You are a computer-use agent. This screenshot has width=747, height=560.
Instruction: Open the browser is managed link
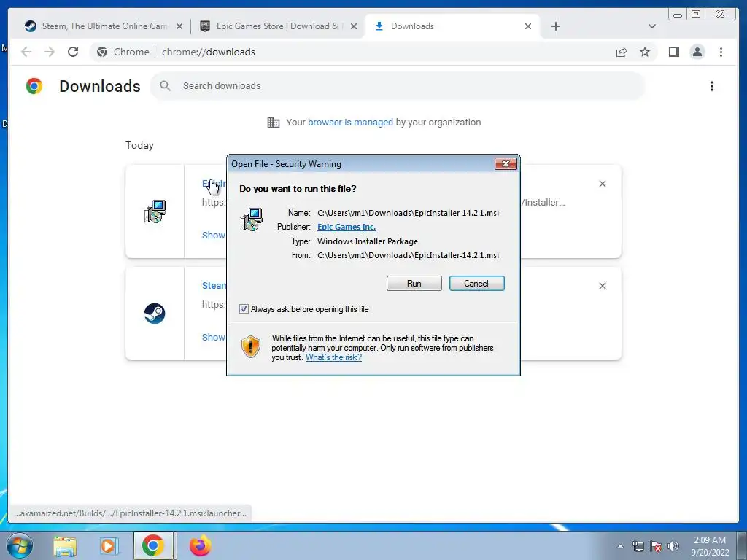point(350,122)
